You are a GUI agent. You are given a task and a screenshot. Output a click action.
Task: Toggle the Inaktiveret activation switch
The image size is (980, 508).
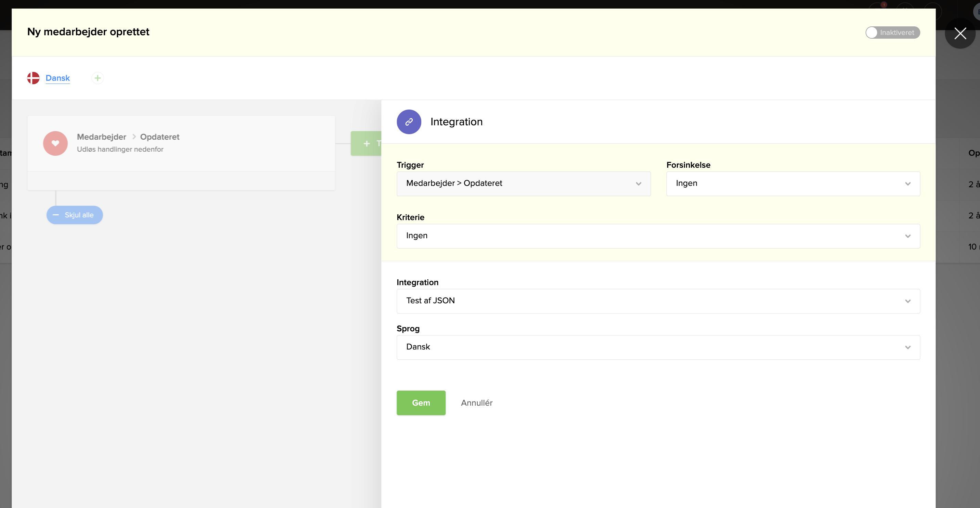coord(892,33)
